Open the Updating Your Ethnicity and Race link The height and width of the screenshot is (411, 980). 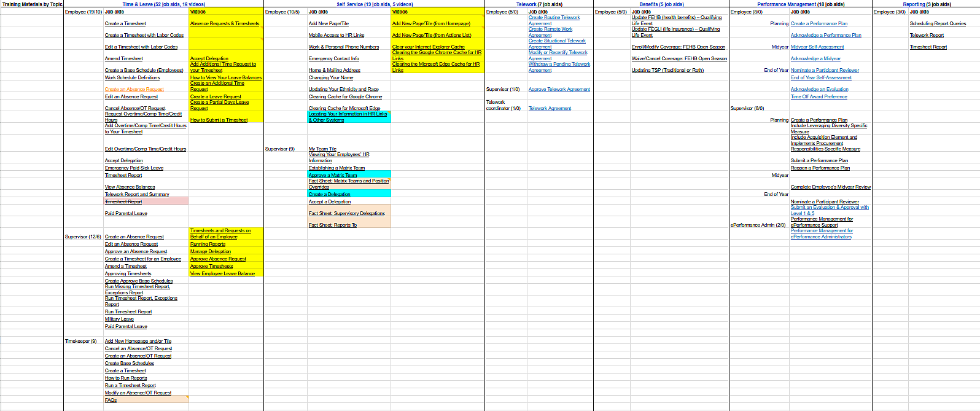(344, 90)
